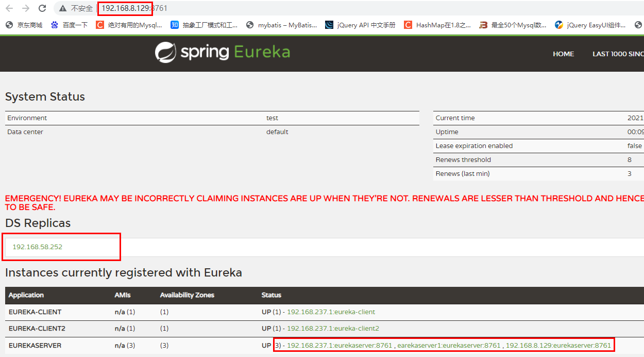Open the LAST 1000 SINCE STARTUP menu item
This screenshot has width=644, height=357.
tap(618, 54)
